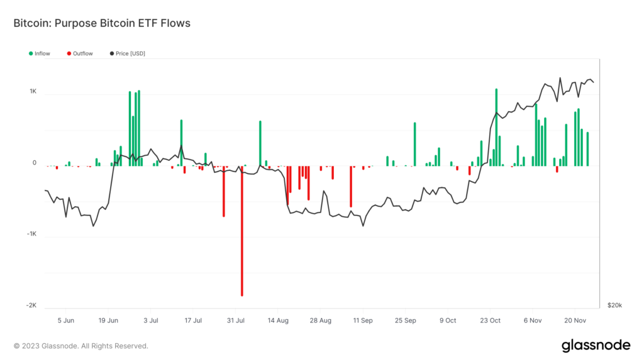The image size is (644, 362).
Task: Select the 23 Oct date axis label
Action: [x=490, y=320]
